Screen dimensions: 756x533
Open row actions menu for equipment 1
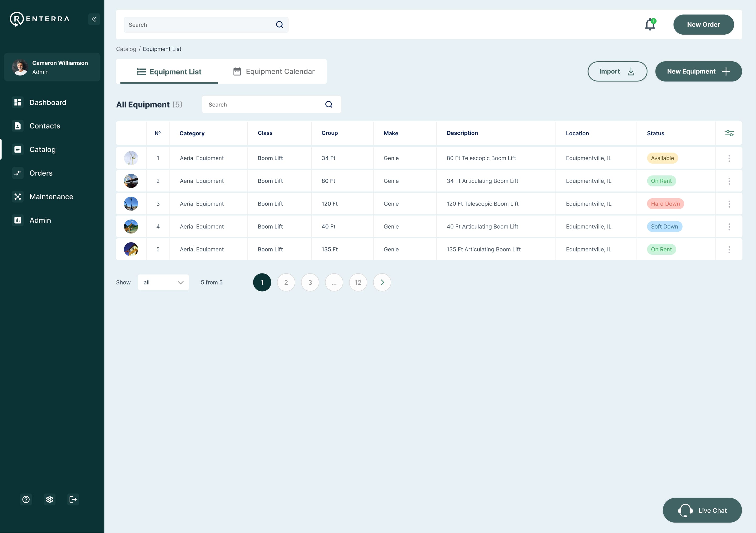point(729,158)
